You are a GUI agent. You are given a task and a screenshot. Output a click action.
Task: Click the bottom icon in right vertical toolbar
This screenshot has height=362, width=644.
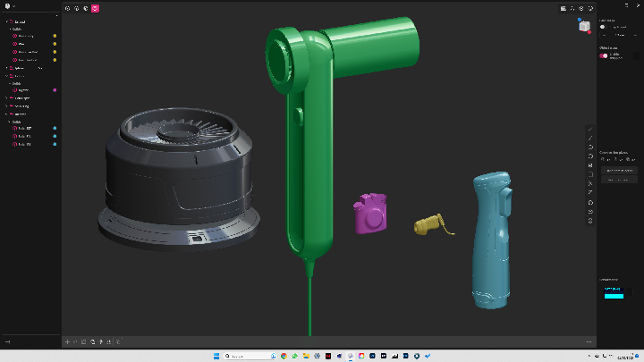point(590,220)
